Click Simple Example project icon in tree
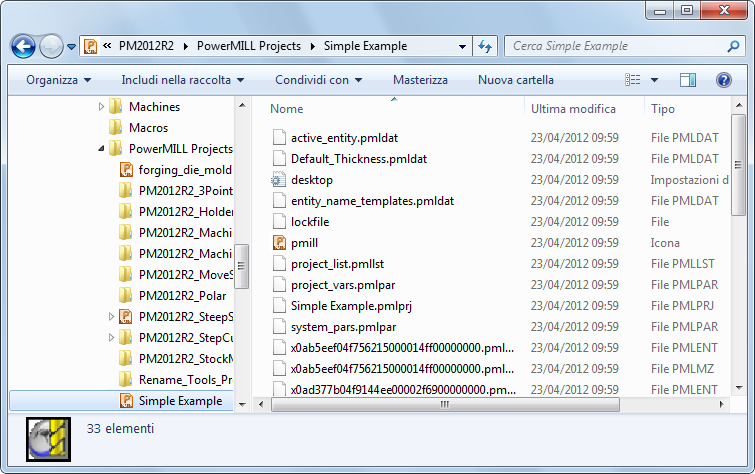The image size is (755, 474). 126,401
